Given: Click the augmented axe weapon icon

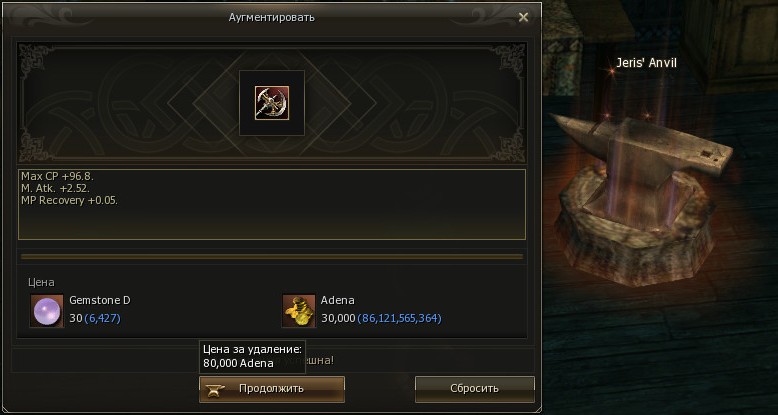Looking at the screenshot, I should [x=272, y=103].
